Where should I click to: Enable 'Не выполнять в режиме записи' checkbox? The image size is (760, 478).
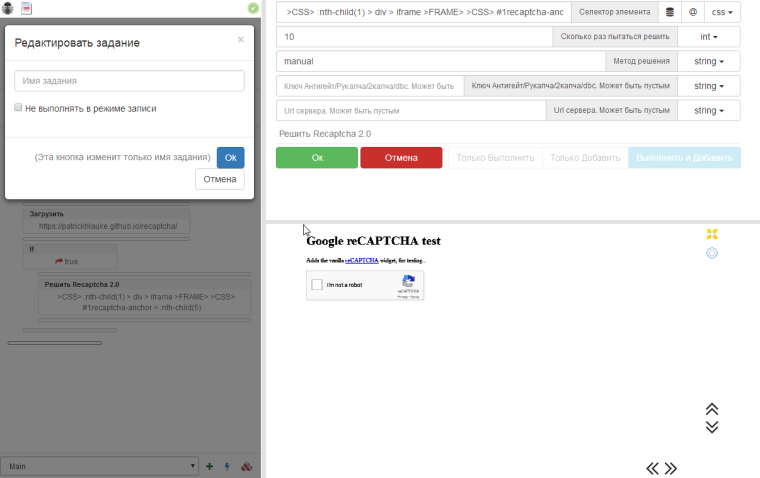pos(19,108)
